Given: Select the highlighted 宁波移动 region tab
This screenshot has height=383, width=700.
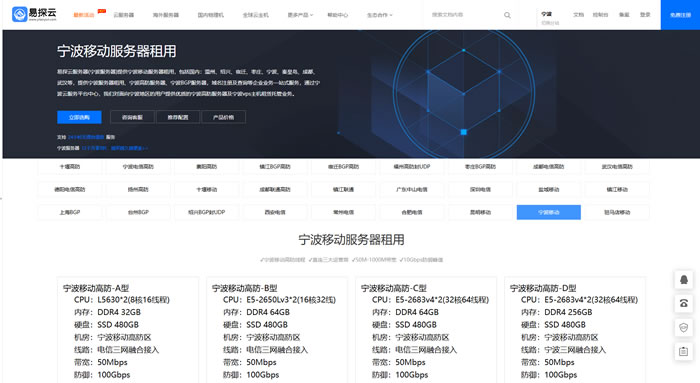Looking at the screenshot, I should click(x=549, y=212).
